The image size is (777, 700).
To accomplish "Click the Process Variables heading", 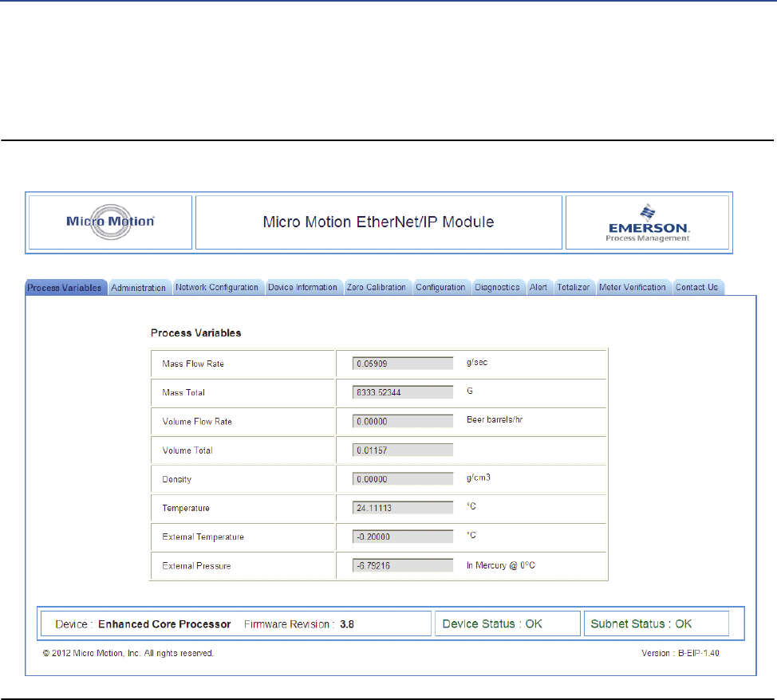I will click(195, 333).
